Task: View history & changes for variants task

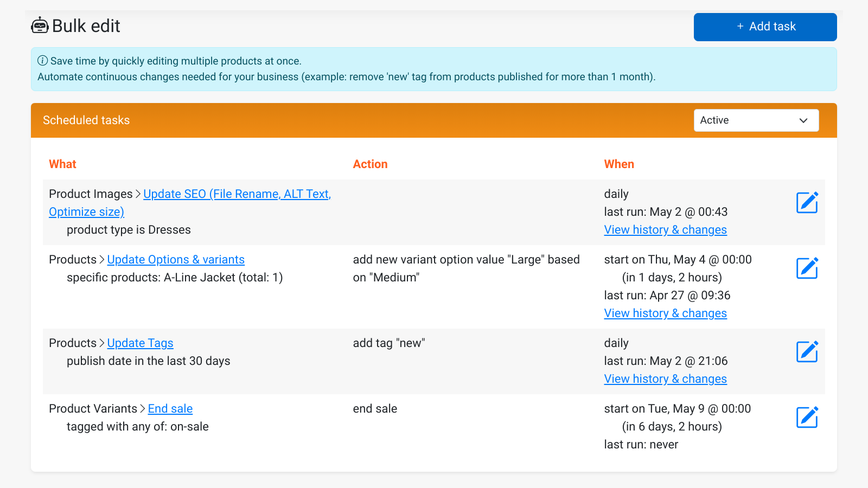Action: click(x=665, y=313)
